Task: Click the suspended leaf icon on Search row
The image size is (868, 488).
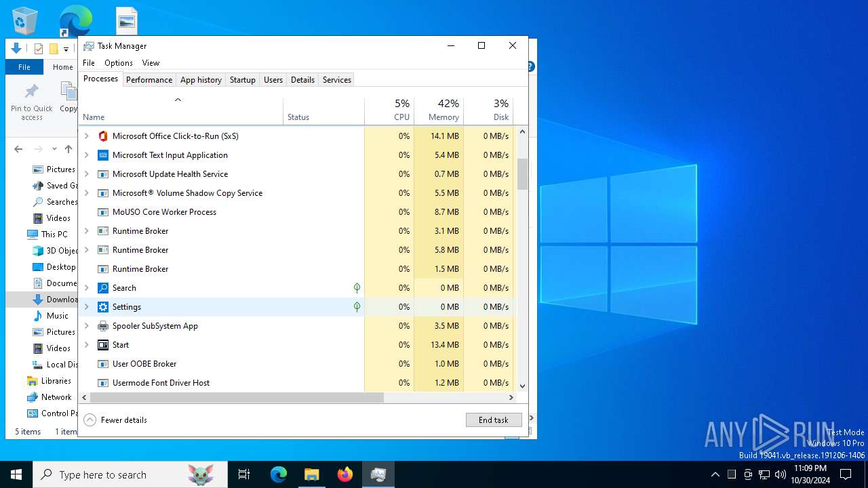Action: pyautogui.click(x=357, y=288)
